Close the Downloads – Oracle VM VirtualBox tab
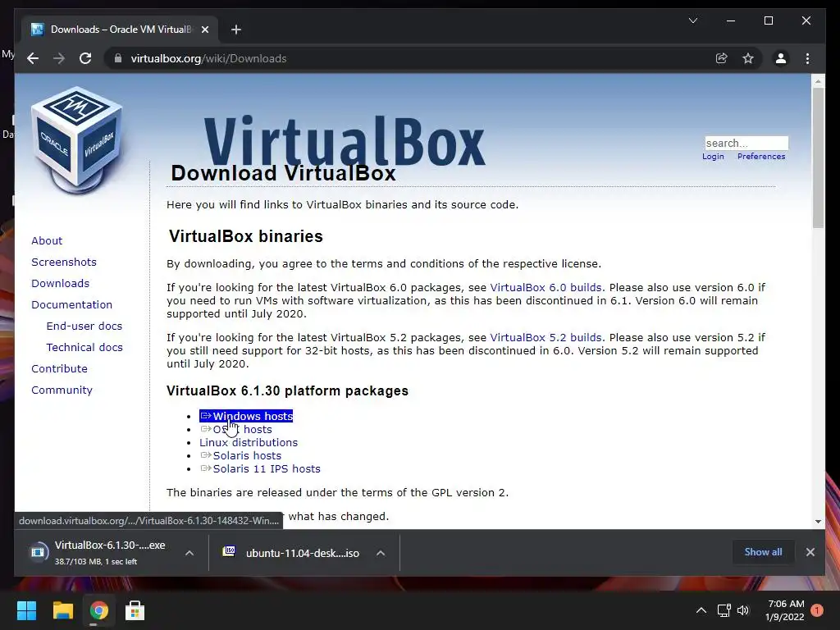The image size is (840, 630). 204,30
